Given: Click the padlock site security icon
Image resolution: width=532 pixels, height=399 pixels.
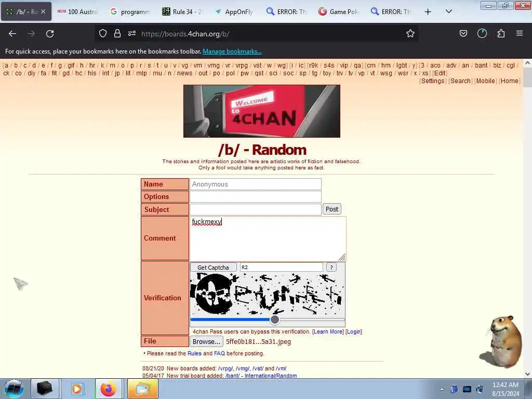Looking at the screenshot, I should pos(117,33).
